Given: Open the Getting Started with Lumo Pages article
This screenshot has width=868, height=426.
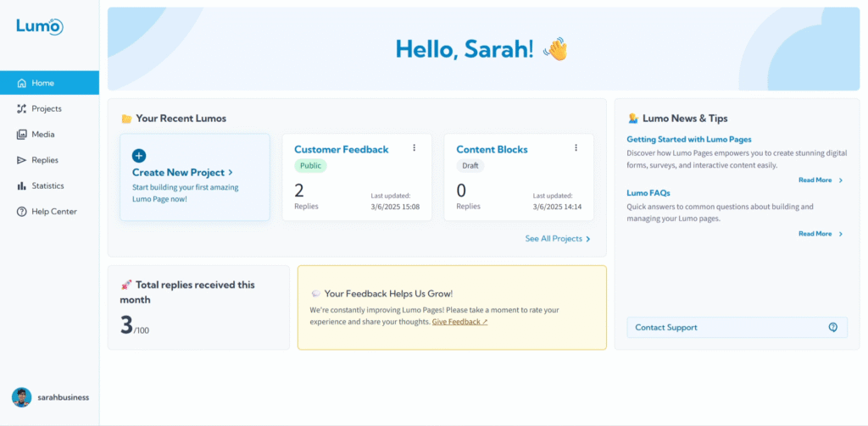Looking at the screenshot, I should click(688, 140).
